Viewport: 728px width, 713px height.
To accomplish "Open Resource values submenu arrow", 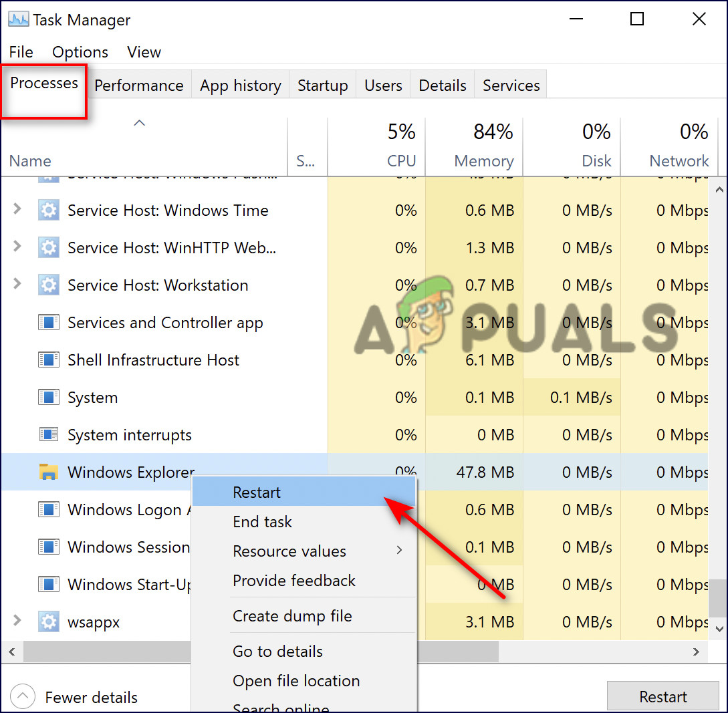I will point(399,550).
